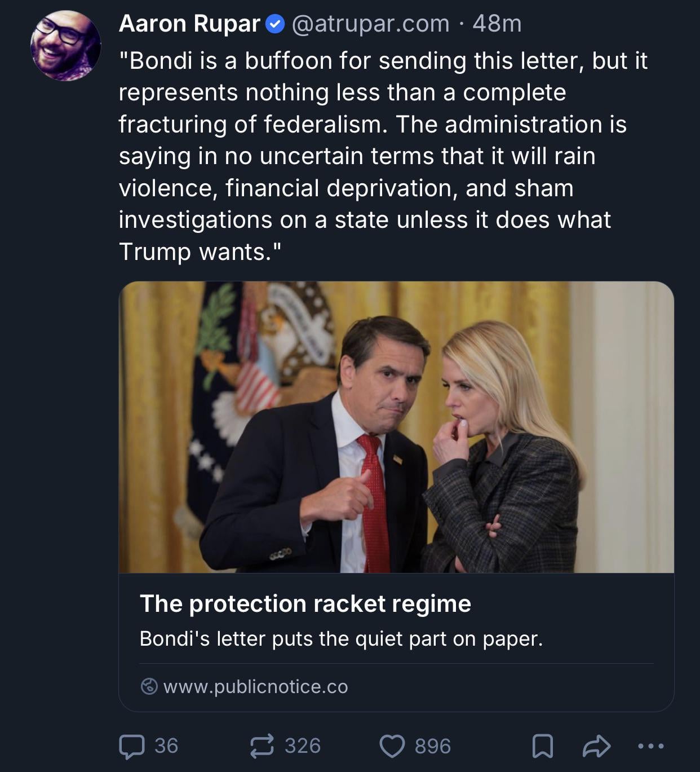Share the post via arrow icon
The image size is (700, 772).
tap(596, 746)
